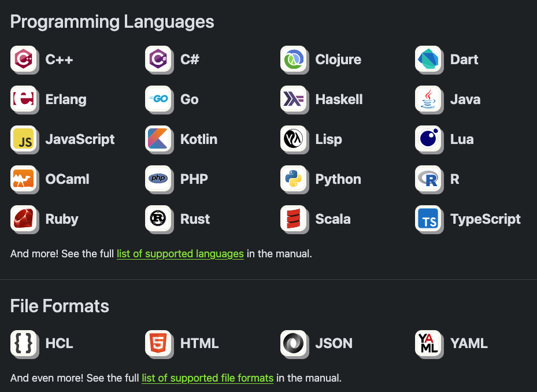Click the "Programming Languages" heading
Viewport: 537px width, 392px height.
point(112,23)
